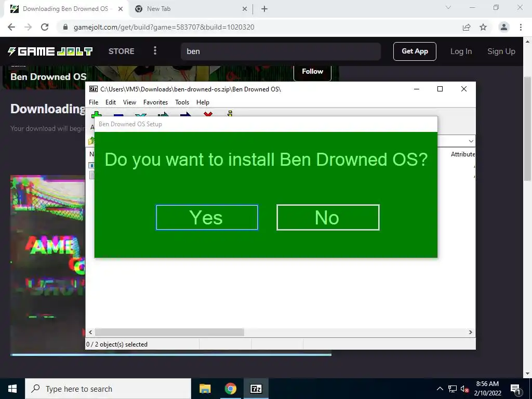This screenshot has height=399, width=532.
Task: Click Yes to install Ben Drowned OS
Action: [x=207, y=218]
